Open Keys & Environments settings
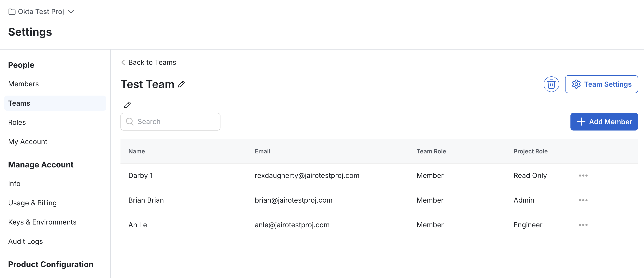 coord(42,222)
